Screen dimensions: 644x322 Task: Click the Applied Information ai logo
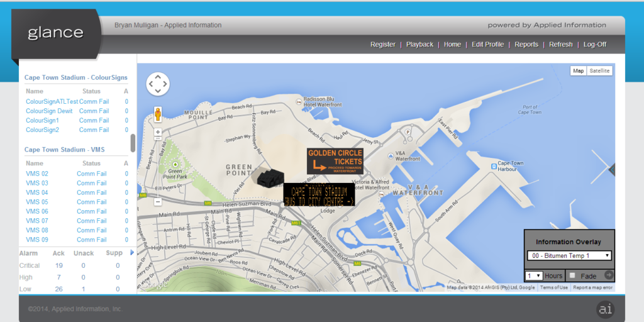click(x=605, y=309)
